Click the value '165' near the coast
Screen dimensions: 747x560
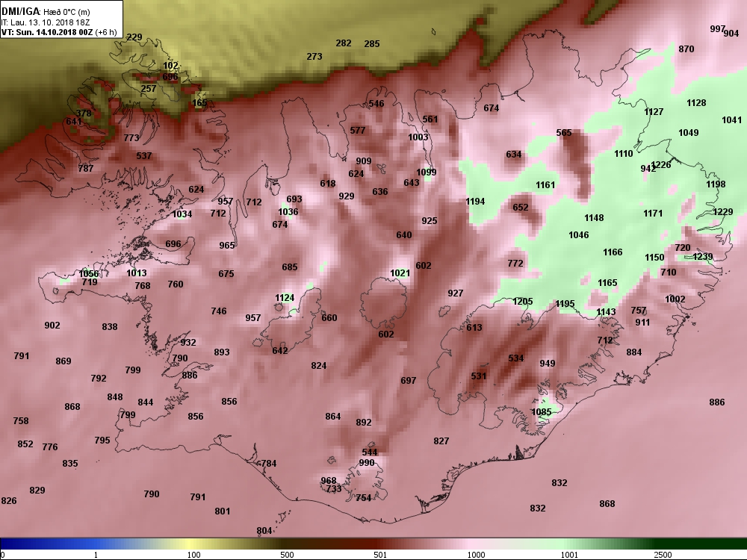pyautogui.click(x=199, y=102)
